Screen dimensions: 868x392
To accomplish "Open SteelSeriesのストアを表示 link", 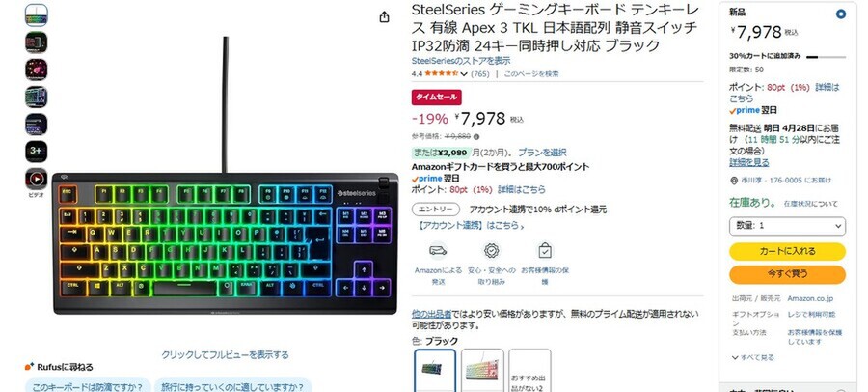I will [461, 61].
